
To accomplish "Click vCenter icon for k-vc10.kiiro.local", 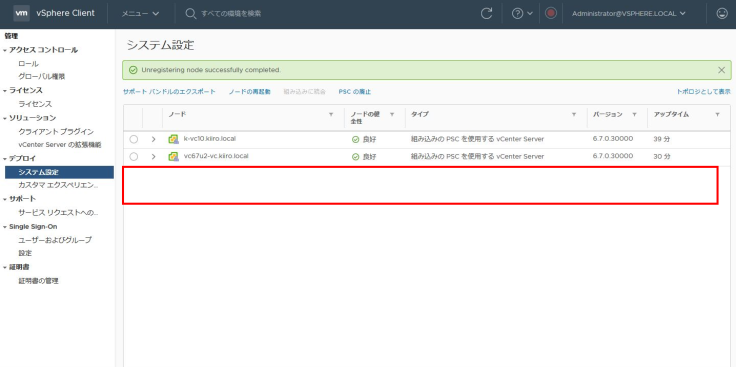I will (173, 139).
